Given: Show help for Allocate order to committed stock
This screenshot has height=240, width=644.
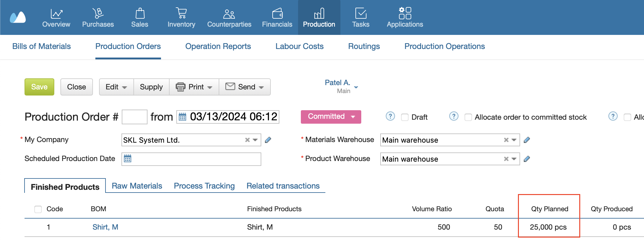Looking at the screenshot, I should tap(454, 116).
